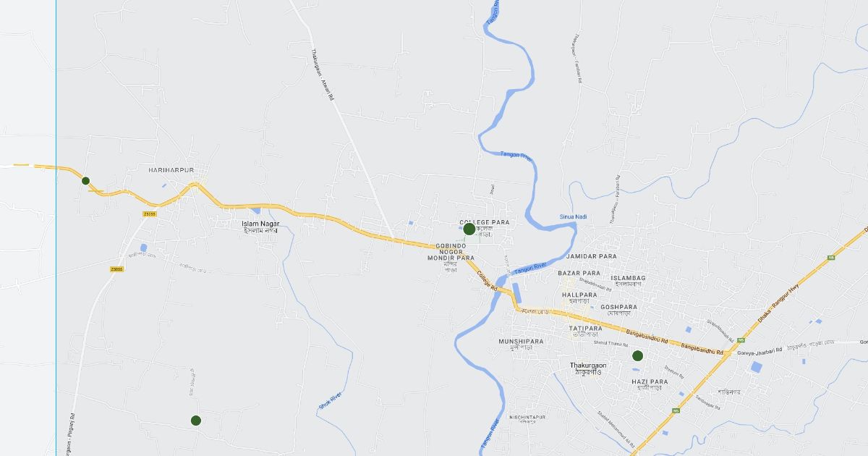Viewport: 868px width, 456px height.
Task: Select the Hariharpur place label
Action: [x=171, y=169]
